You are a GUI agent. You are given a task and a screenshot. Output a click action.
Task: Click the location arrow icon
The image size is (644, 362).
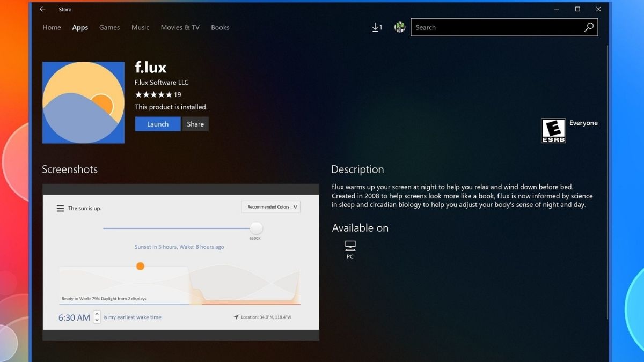[x=236, y=317]
